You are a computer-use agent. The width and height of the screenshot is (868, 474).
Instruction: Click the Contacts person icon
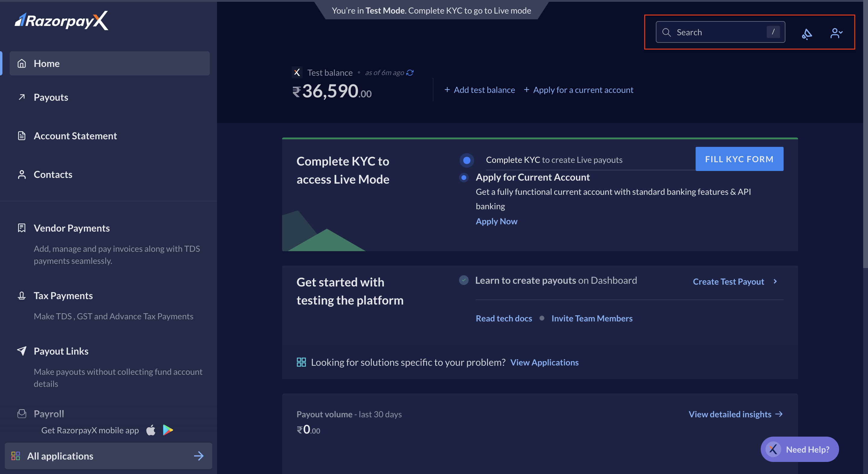pyautogui.click(x=22, y=174)
